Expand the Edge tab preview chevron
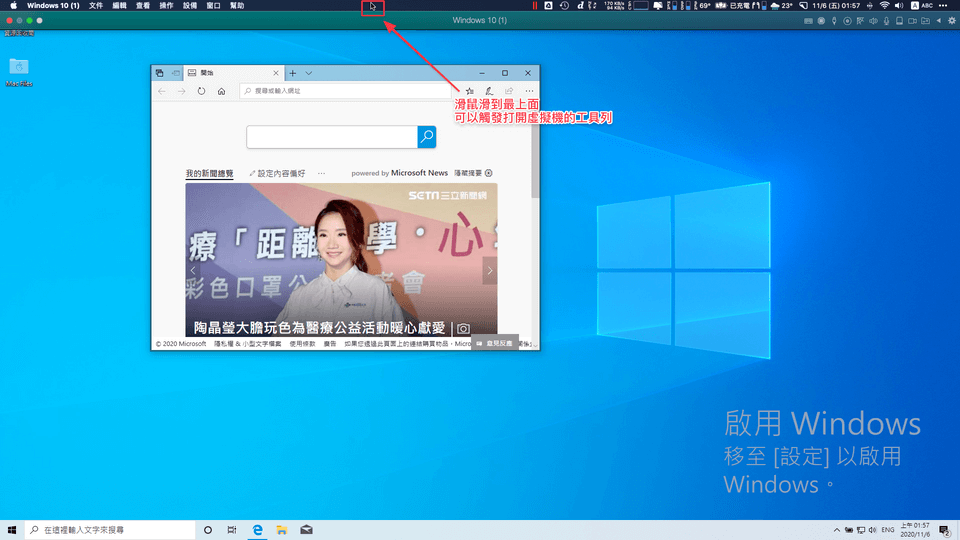 pyautogui.click(x=309, y=73)
